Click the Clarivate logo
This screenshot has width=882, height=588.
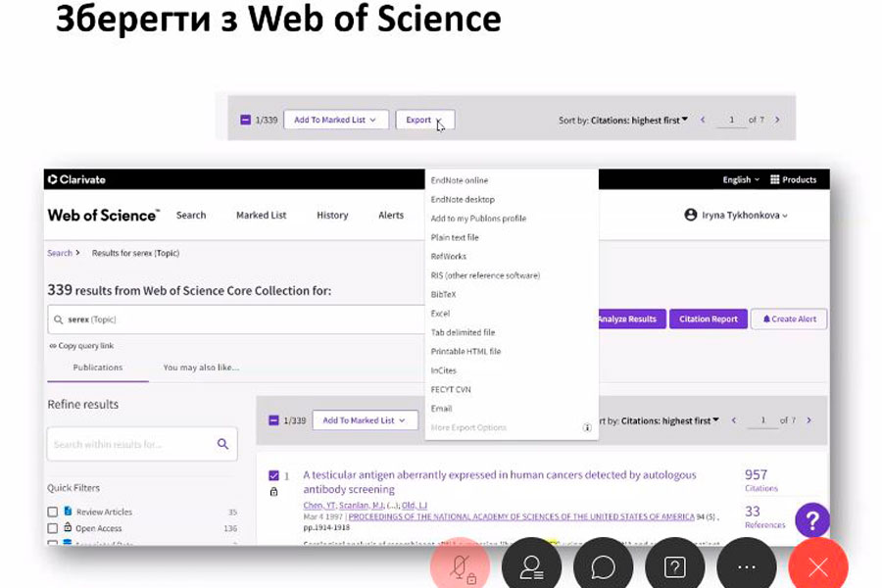[77, 179]
